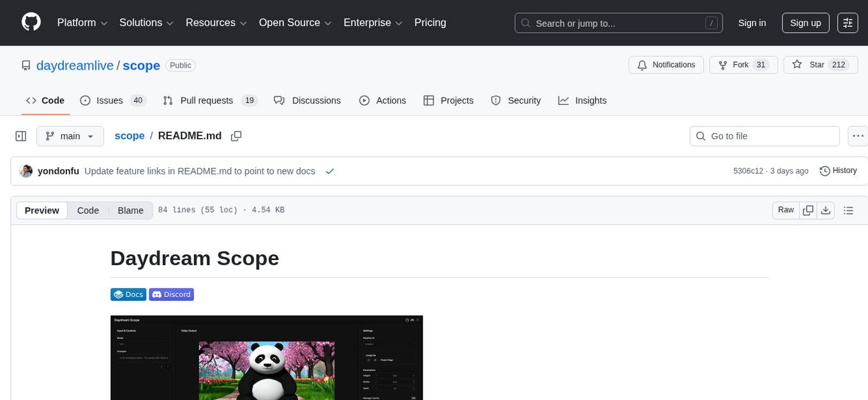The height and width of the screenshot is (400, 868).
Task: Expand the Resources menu
Action: tap(216, 22)
